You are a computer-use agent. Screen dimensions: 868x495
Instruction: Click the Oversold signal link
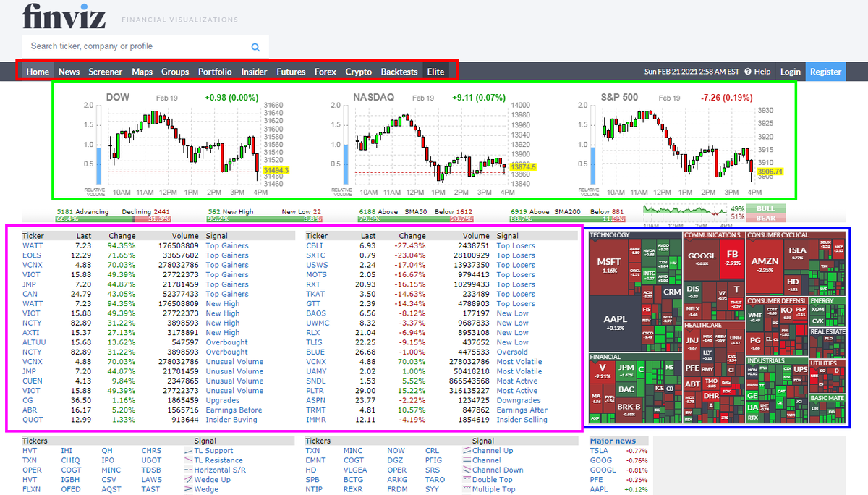coord(513,352)
